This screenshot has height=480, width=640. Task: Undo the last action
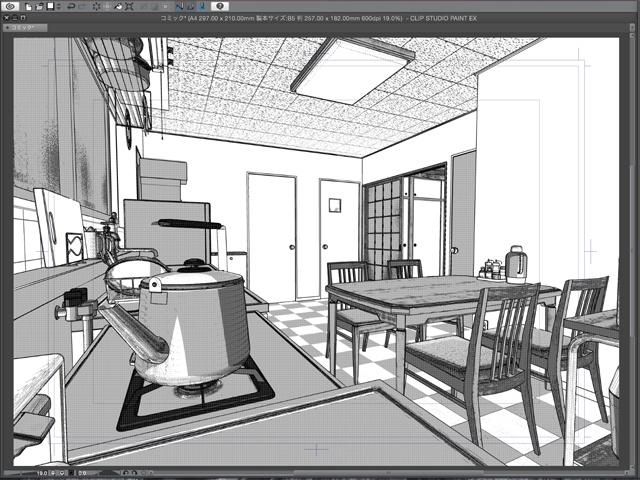pyautogui.click(x=71, y=7)
